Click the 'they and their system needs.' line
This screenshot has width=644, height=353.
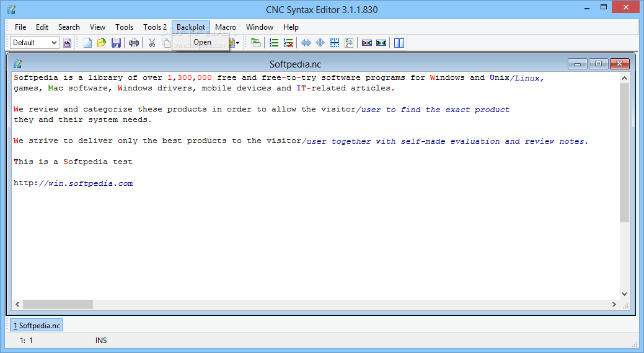point(82,120)
